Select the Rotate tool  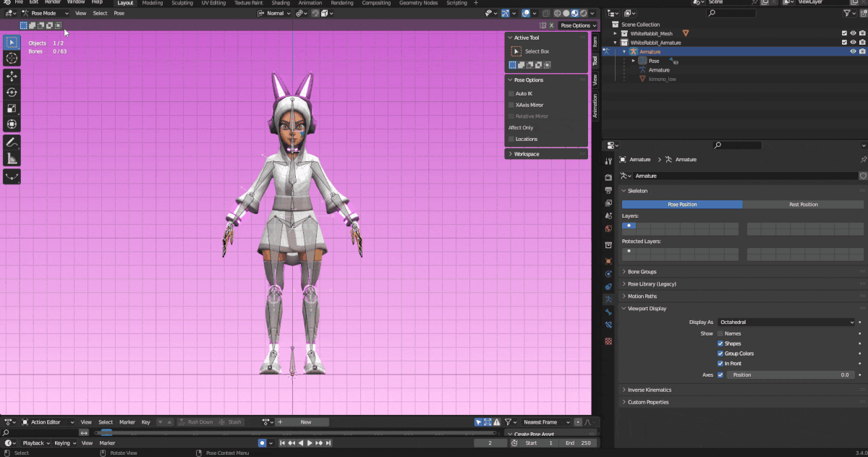[x=12, y=92]
